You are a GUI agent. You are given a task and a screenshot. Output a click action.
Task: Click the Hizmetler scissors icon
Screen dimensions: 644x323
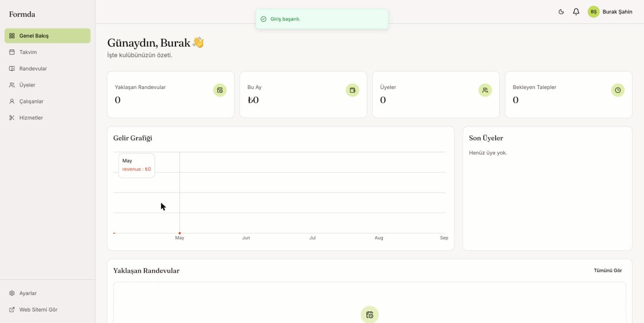pyautogui.click(x=12, y=118)
